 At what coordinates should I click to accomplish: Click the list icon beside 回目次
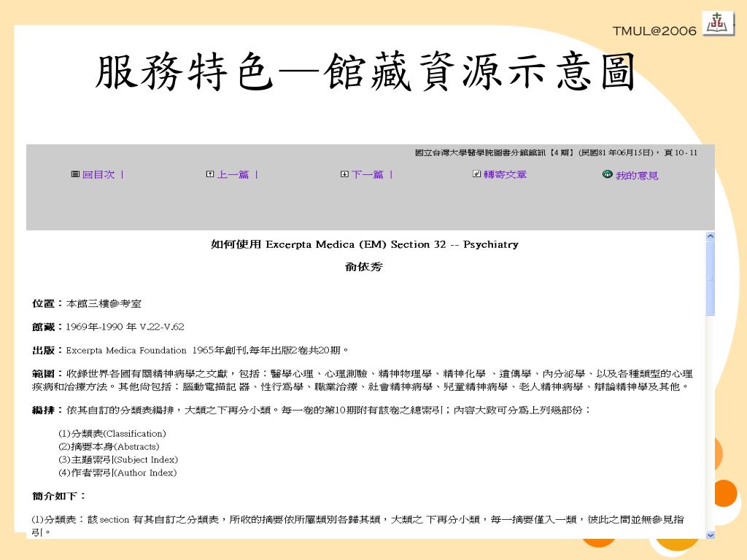pyautogui.click(x=75, y=174)
